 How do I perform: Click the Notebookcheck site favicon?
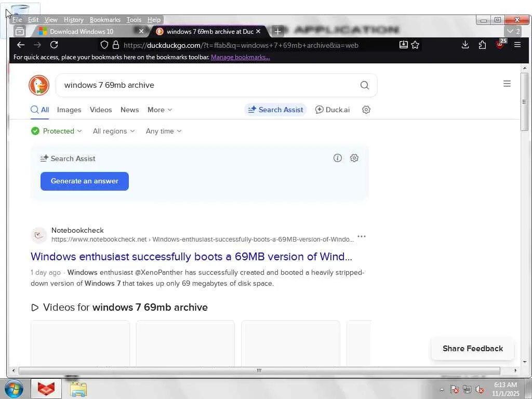(x=39, y=235)
